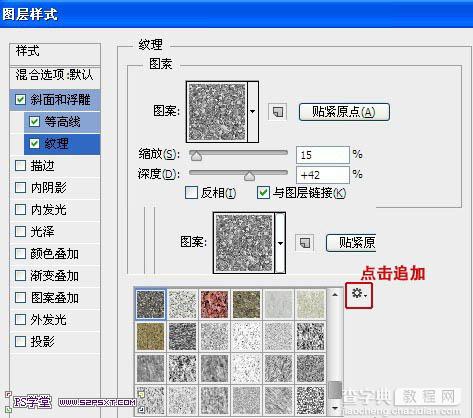
Task: Create new preset from current pattern icon
Action: (277, 112)
